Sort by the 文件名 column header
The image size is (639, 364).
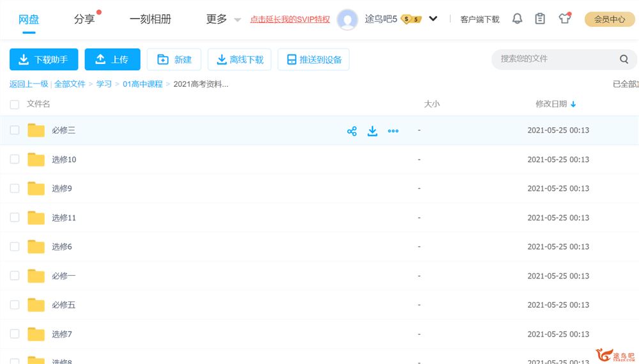tap(38, 104)
